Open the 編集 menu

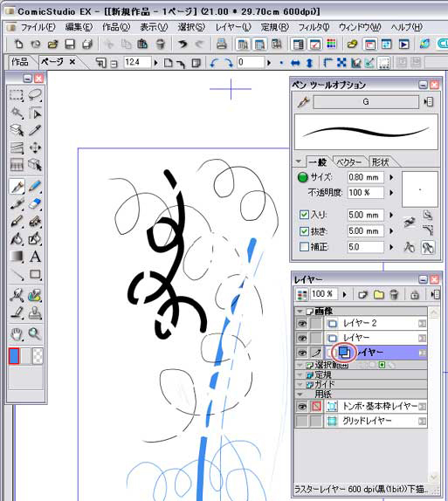79,27
